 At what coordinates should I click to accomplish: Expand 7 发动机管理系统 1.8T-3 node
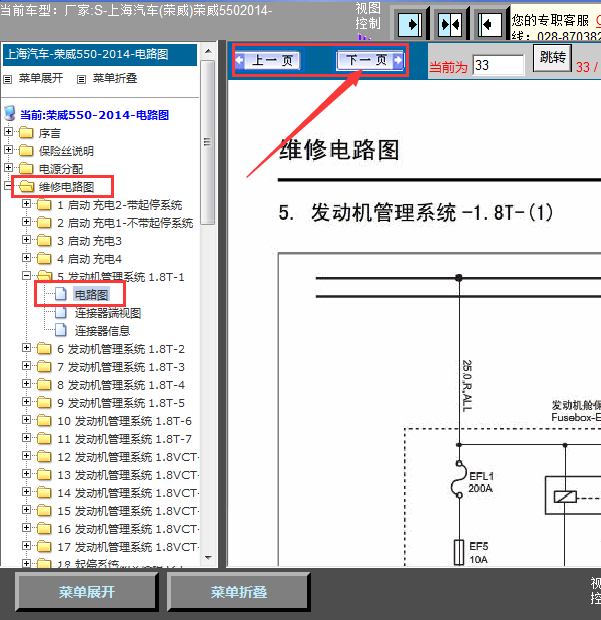point(26,366)
